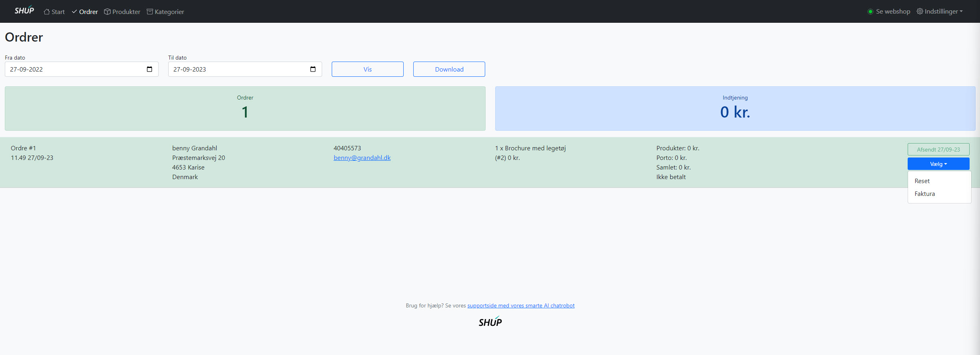Click the Start home icon
This screenshot has width=980, height=355.
pyautogui.click(x=47, y=12)
